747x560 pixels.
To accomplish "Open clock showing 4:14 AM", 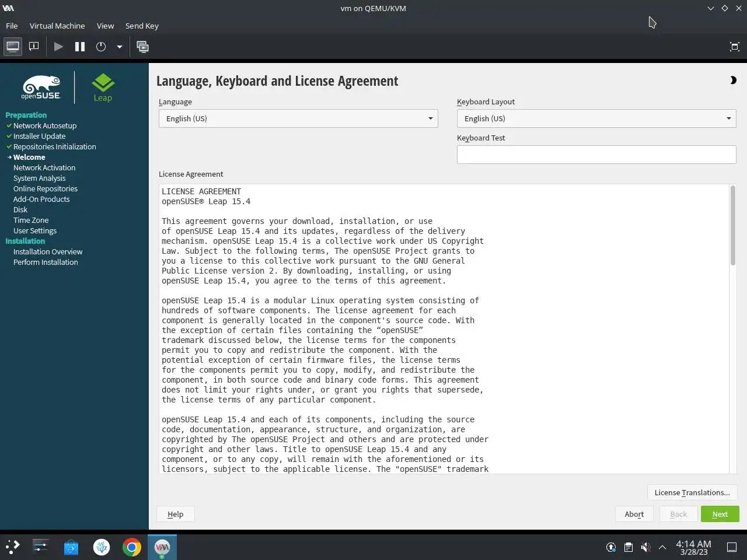I will (693, 547).
